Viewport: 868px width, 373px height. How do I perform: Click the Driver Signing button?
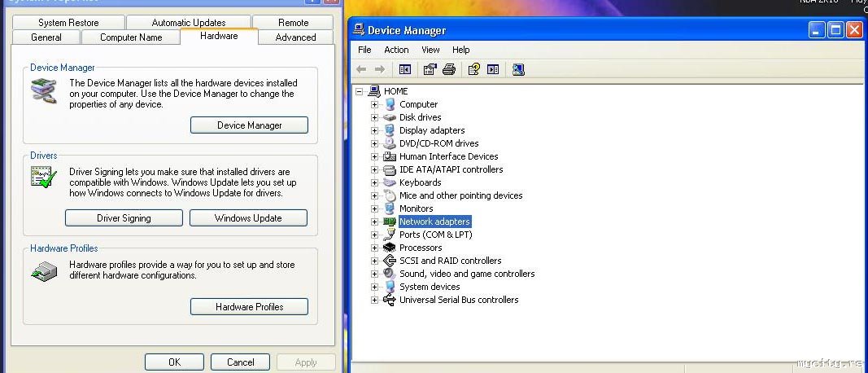click(x=124, y=217)
